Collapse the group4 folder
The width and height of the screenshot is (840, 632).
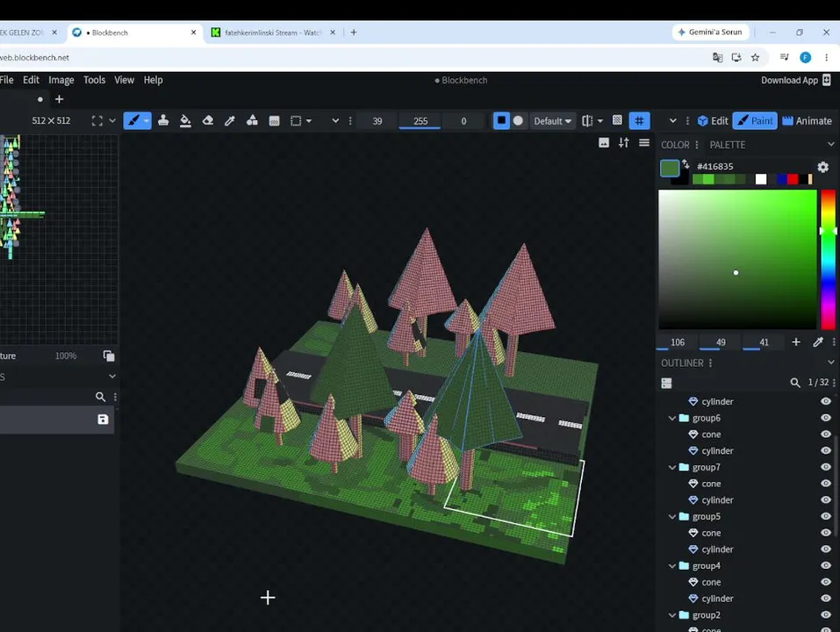(x=671, y=565)
